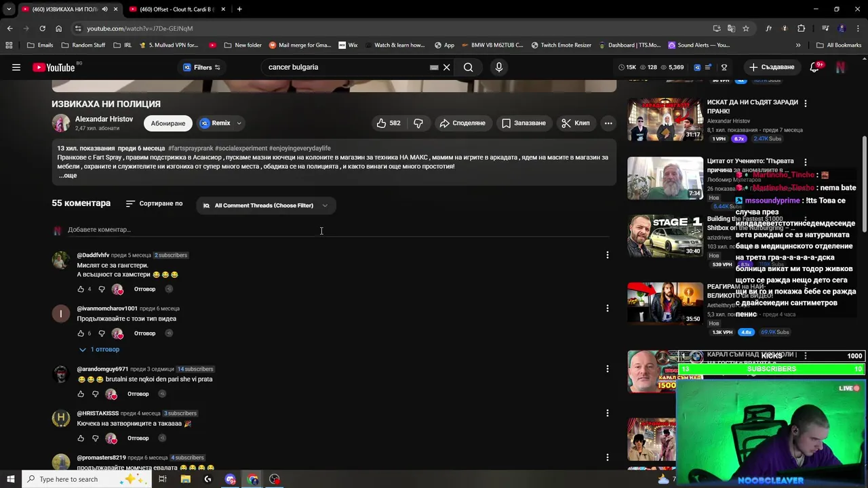Open the Chrome extensions puzzle icon
The image size is (868, 488).
(x=802, y=28)
